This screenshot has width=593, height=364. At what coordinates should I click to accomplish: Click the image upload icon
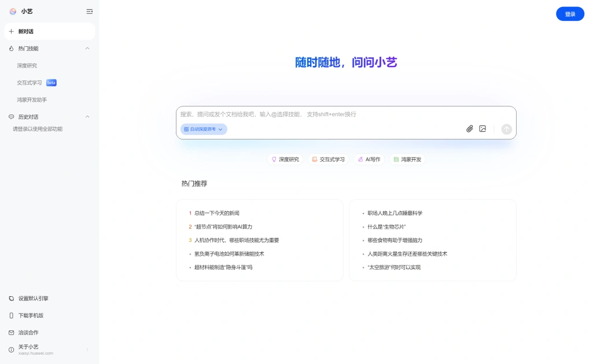482,129
